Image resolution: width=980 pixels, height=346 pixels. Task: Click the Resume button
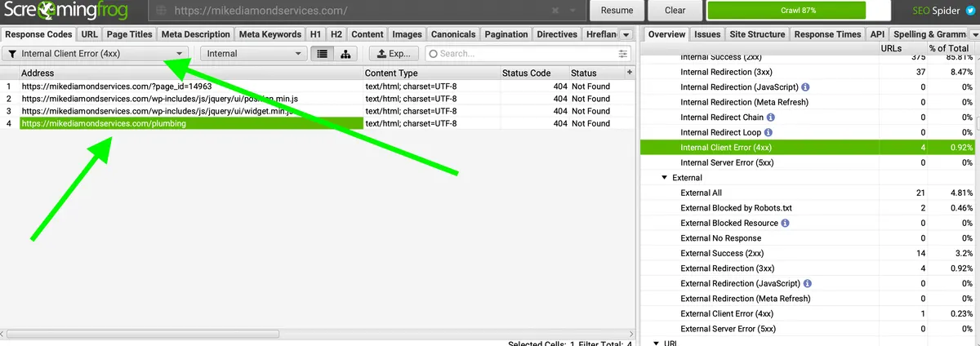click(617, 11)
